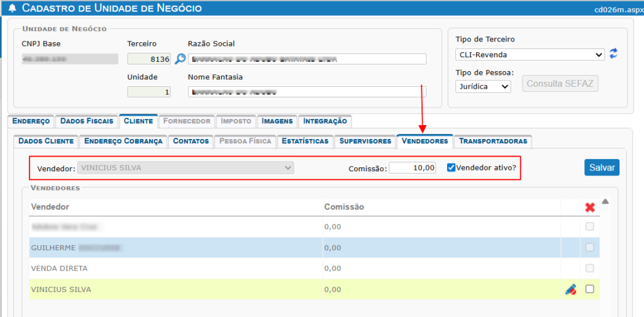Screen dimensions: 644x317
Task: Click the scroll up arrow in Vendedores list
Action: click(x=605, y=202)
